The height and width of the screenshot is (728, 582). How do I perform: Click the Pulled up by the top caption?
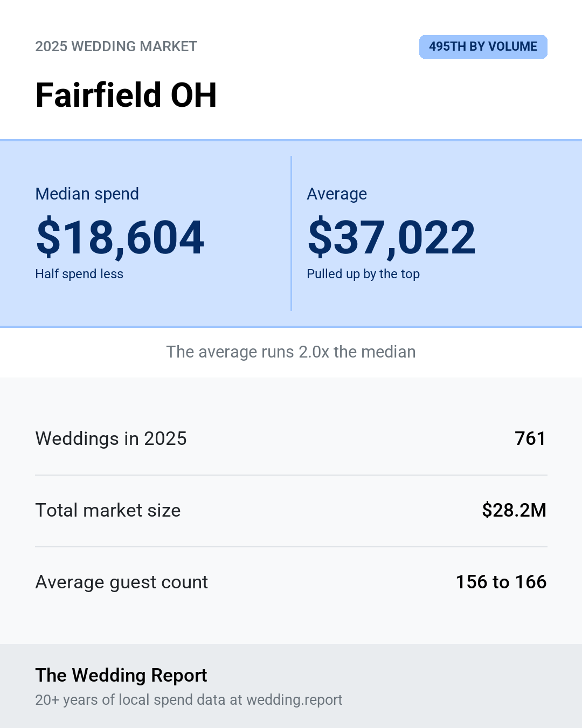[x=363, y=274]
